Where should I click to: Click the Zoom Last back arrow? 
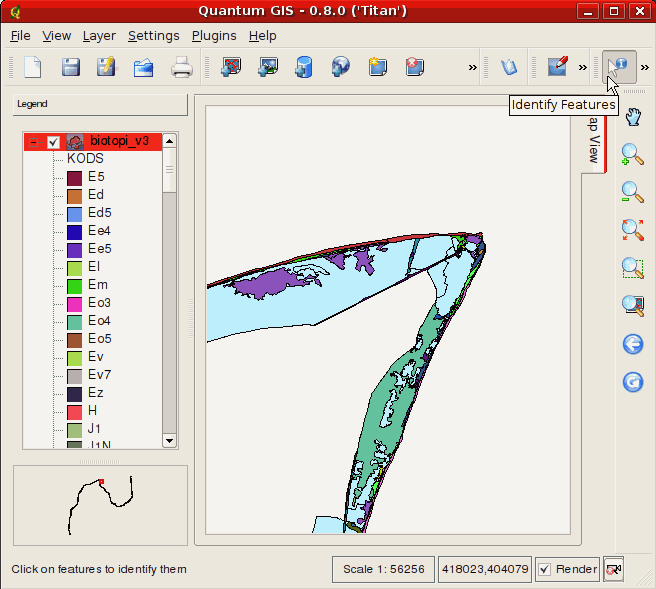[x=633, y=344]
